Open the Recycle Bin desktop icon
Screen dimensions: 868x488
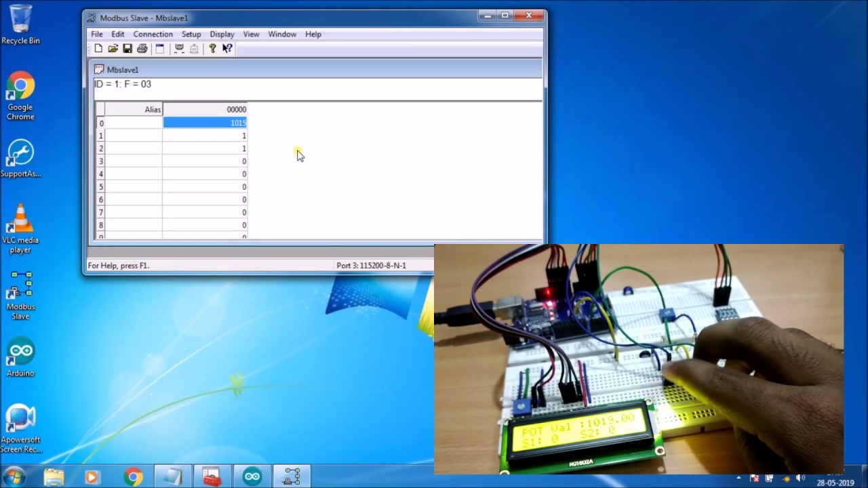pos(20,24)
